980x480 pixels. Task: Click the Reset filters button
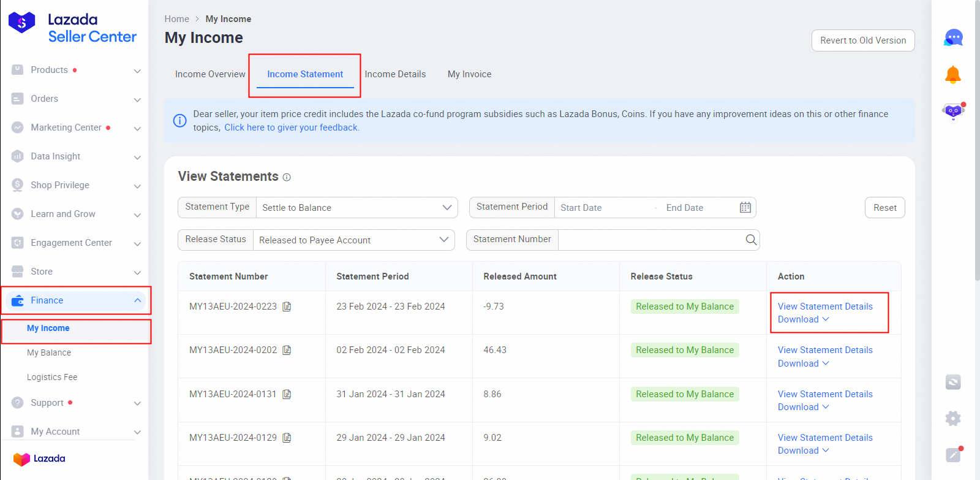point(884,208)
